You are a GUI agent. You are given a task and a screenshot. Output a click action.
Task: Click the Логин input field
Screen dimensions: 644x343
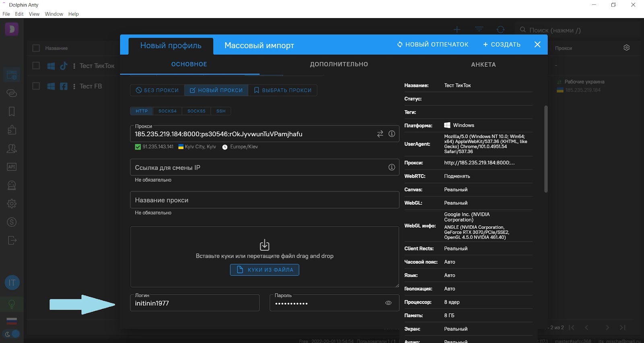tap(195, 303)
